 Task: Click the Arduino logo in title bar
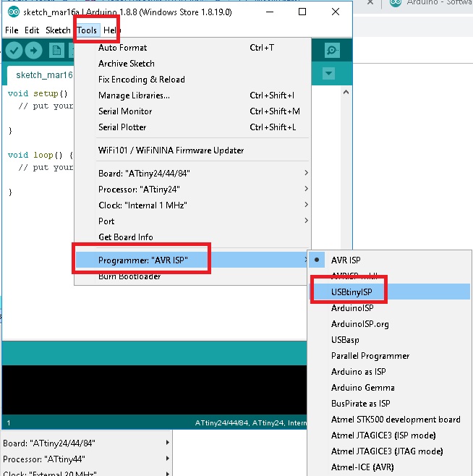[14, 12]
